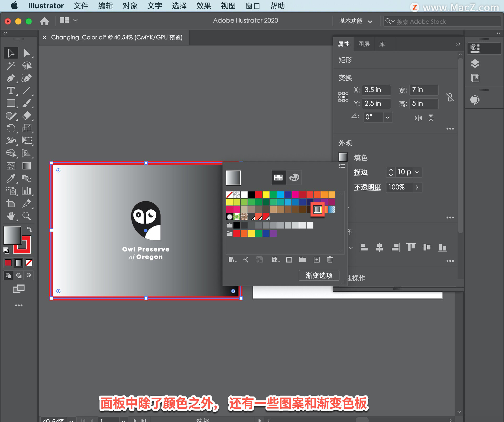
Task: Set fill to None in toolbar
Action: 29,263
